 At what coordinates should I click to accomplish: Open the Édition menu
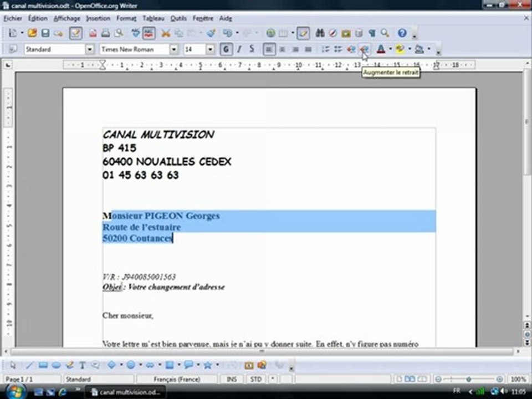click(x=38, y=18)
